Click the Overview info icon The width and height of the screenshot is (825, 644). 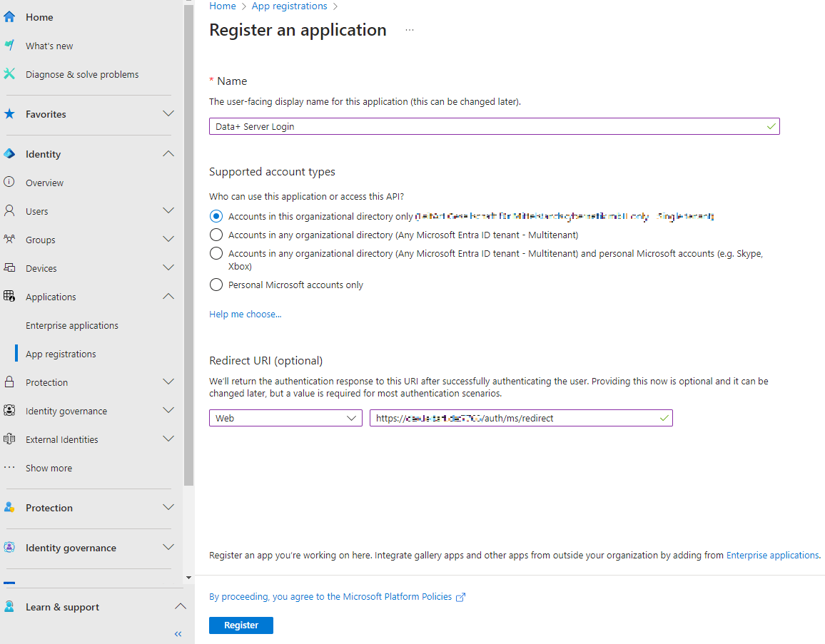[x=9, y=182]
